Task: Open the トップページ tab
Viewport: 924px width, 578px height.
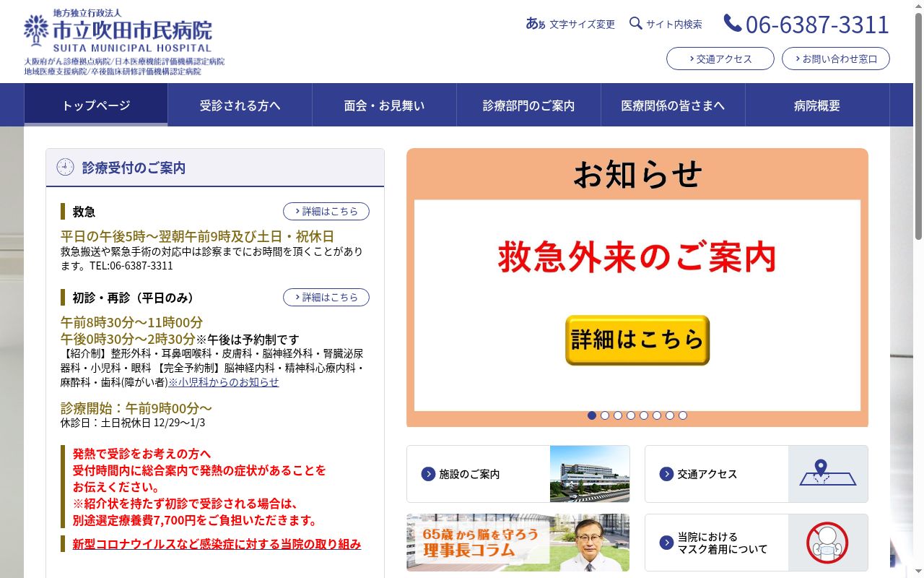Action: coord(96,105)
